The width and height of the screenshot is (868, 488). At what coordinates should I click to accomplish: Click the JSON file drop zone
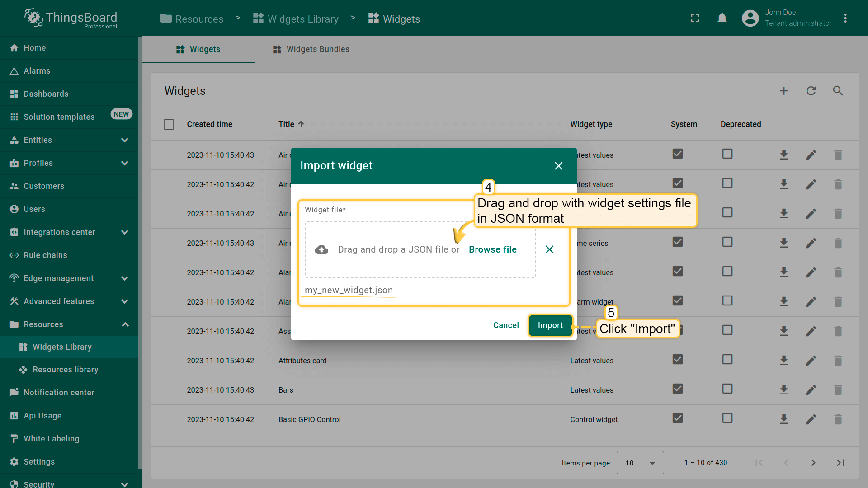(420, 249)
